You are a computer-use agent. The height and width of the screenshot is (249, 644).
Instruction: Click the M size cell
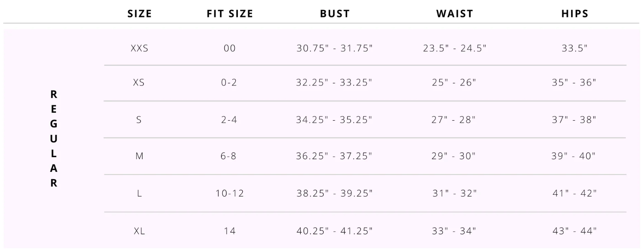140,156
